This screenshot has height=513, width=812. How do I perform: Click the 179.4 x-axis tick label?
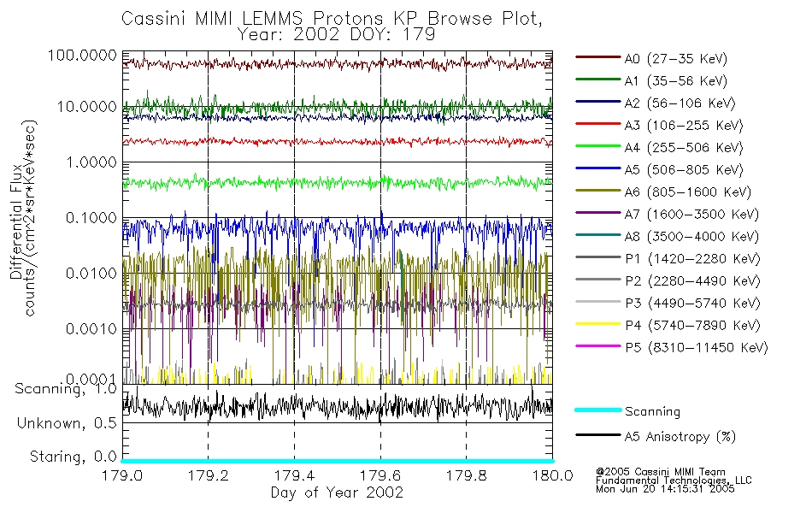point(294,475)
